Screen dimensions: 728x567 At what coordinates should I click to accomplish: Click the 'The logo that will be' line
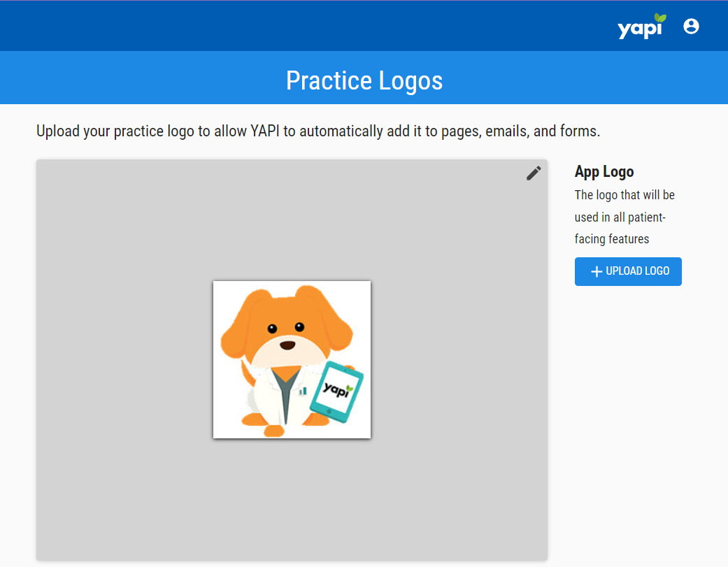click(624, 195)
